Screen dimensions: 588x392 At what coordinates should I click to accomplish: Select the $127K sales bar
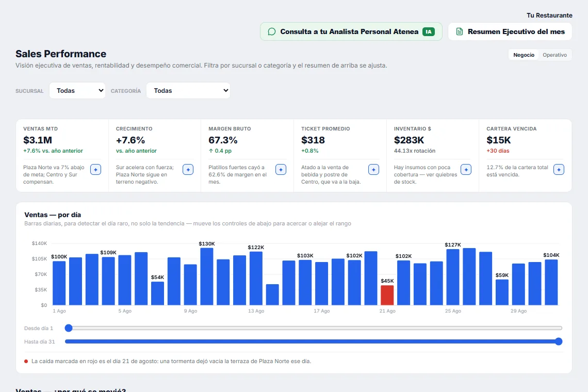(453, 277)
